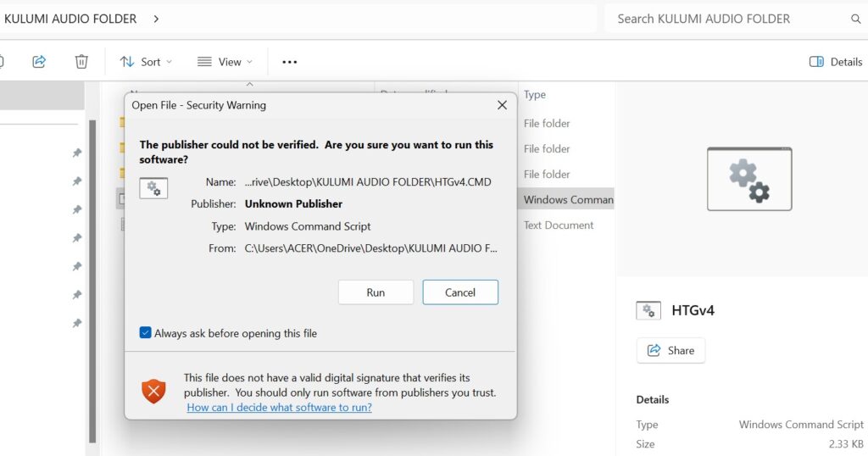Click Cancel in the Security Warning dialog
Image resolution: width=868 pixels, height=456 pixels.
[x=460, y=292]
